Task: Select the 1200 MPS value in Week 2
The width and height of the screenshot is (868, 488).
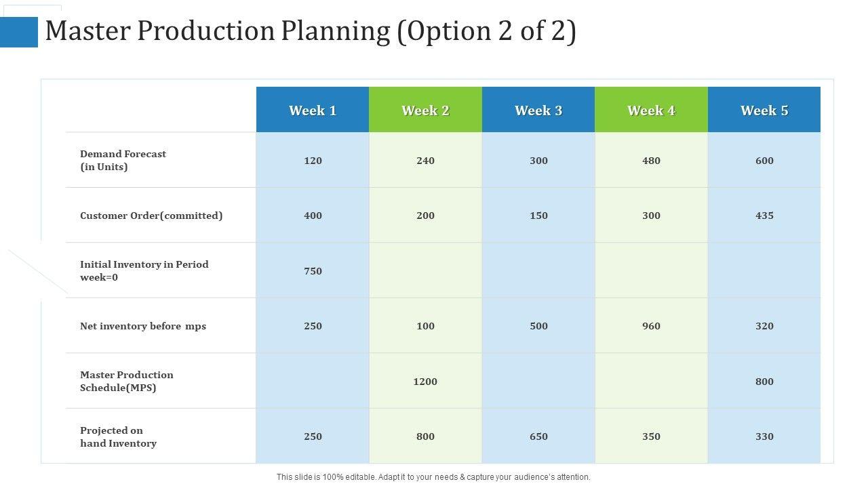Action: [425, 382]
